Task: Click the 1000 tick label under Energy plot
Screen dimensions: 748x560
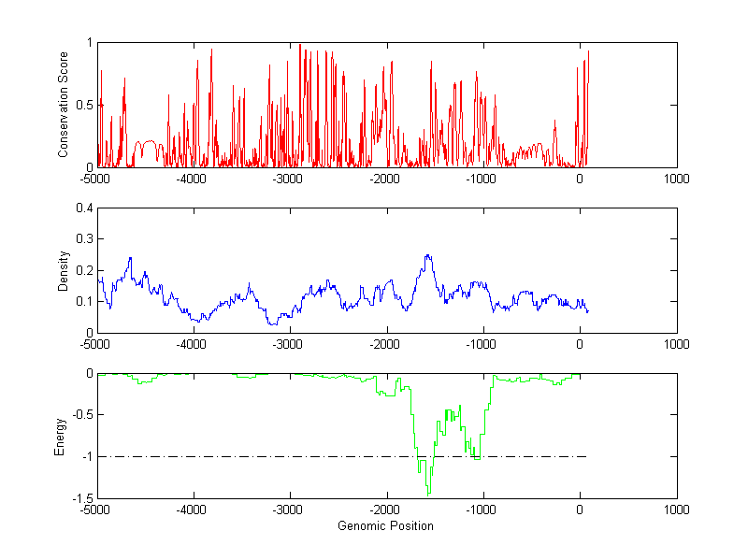Action: point(675,510)
